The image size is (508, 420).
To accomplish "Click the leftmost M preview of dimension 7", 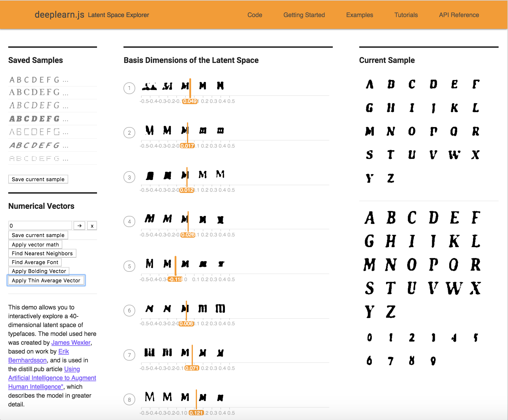I will point(150,352).
